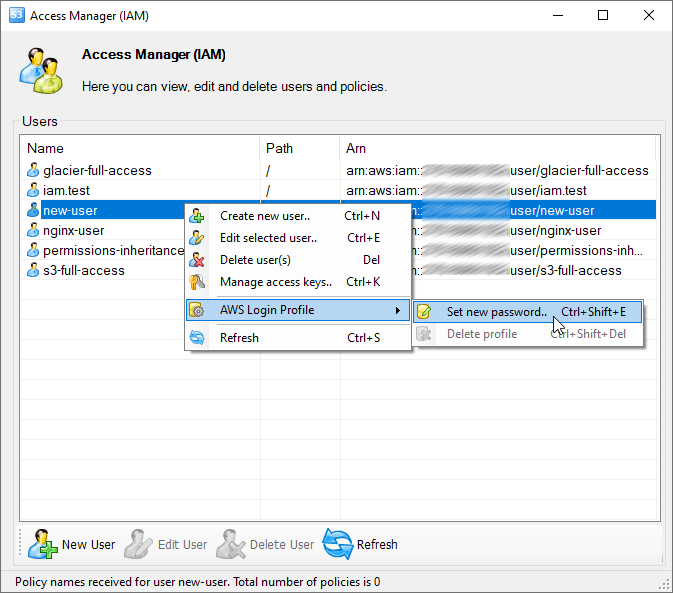Click the window resize grip corner

[x=665, y=585]
